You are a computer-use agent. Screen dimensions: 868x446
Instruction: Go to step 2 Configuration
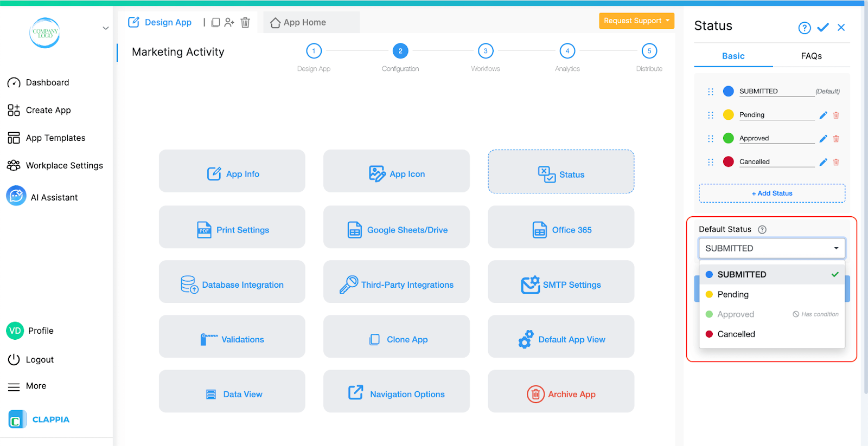[400, 51]
